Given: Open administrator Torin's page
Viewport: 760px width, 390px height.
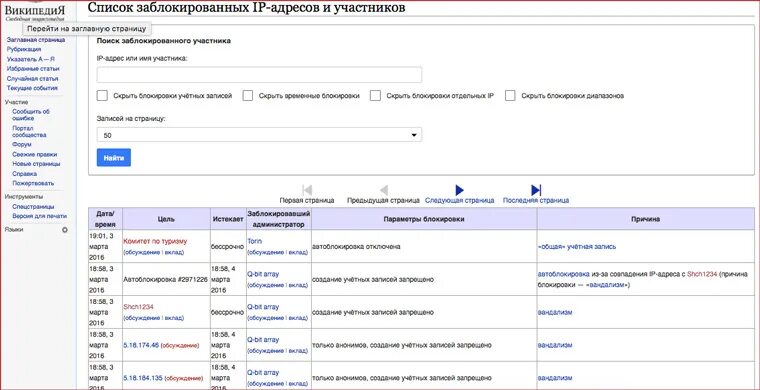Looking at the screenshot, I should (254, 241).
